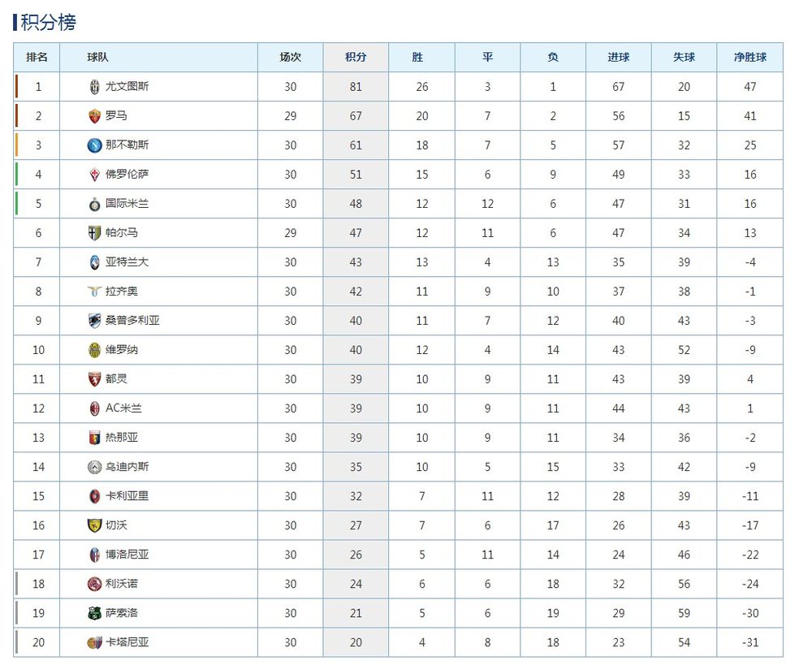Click the 场次 column header
This screenshot has width=812, height=665.
tap(290, 57)
